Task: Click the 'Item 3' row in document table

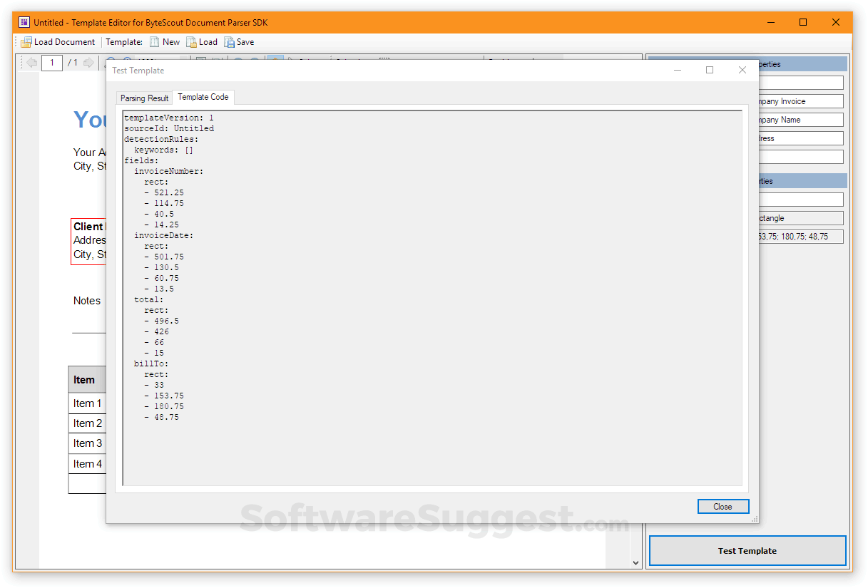Action: (x=87, y=443)
